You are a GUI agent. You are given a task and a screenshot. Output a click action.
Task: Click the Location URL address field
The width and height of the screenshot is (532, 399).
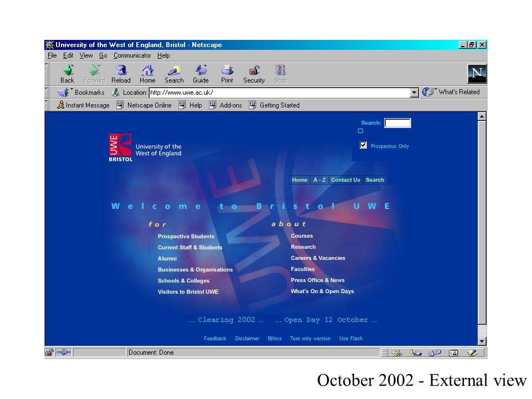[x=279, y=93]
